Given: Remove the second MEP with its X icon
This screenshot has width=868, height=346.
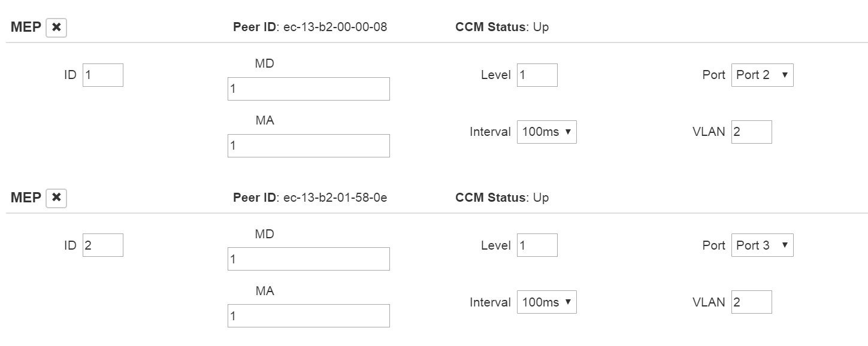Looking at the screenshot, I should point(56,198).
